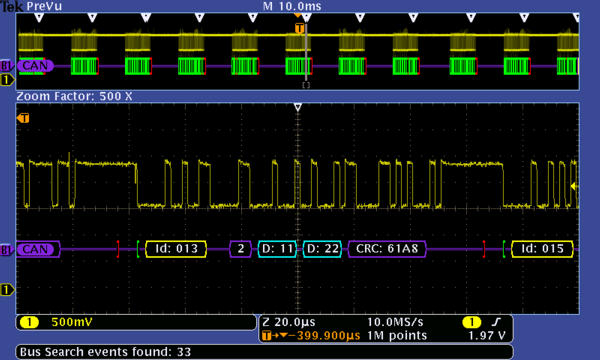Click the DLC field showing 2
Screen dimensions: 600x360
pyautogui.click(x=241, y=249)
